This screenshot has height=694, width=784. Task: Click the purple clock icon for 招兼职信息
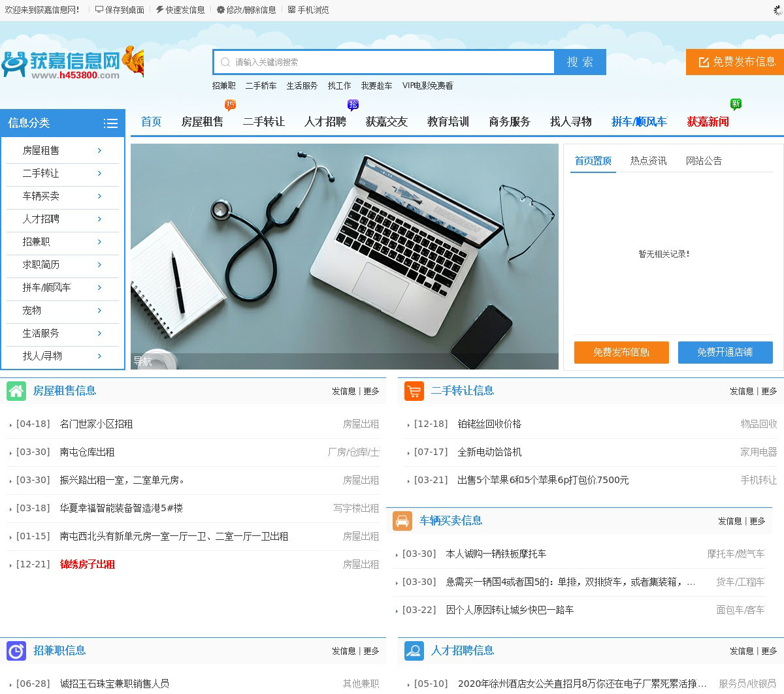point(16,651)
